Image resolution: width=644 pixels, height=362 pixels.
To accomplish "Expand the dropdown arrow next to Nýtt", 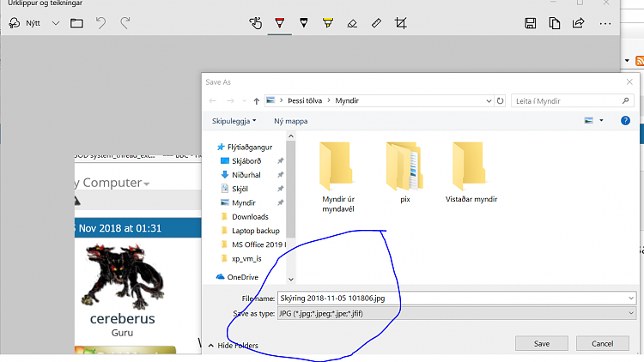I will [x=56, y=23].
